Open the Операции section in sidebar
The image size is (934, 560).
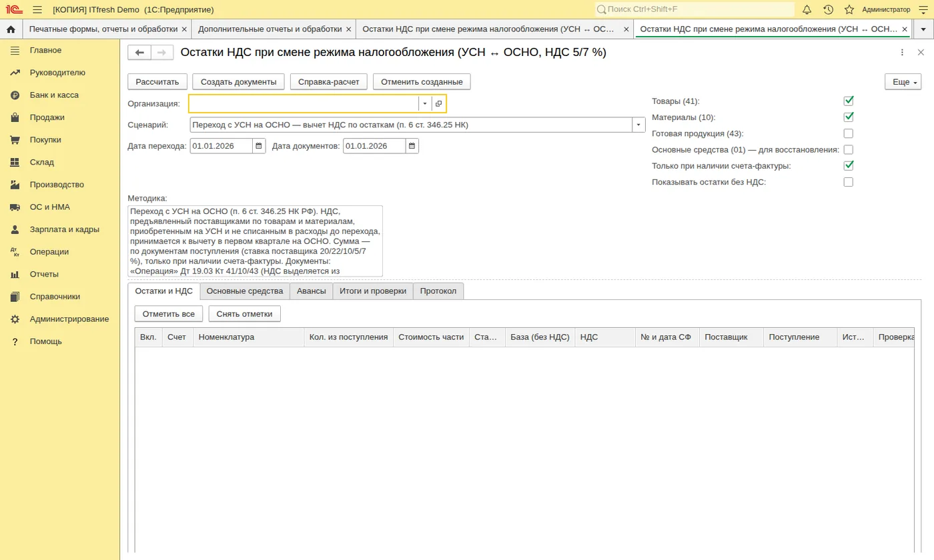pos(49,252)
